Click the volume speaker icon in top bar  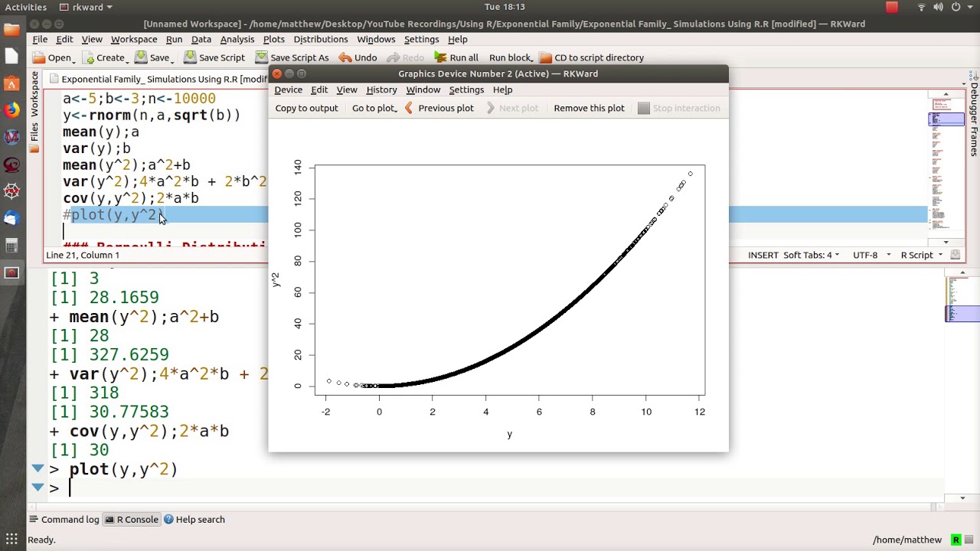click(x=939, y=7)
